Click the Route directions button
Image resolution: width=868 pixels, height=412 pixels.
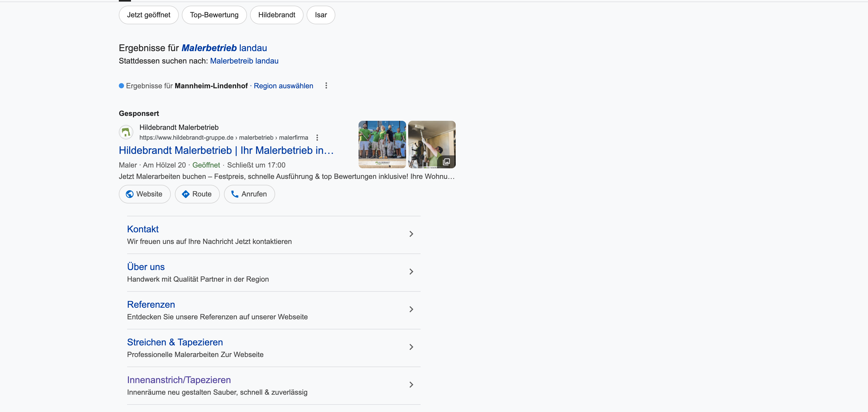[197, 194]
